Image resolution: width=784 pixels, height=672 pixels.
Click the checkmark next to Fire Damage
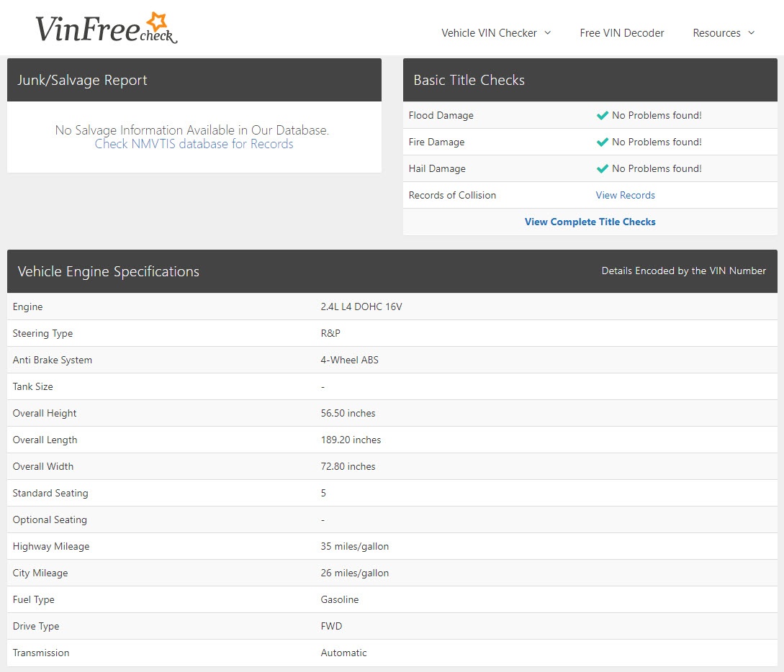coord(603,142)
